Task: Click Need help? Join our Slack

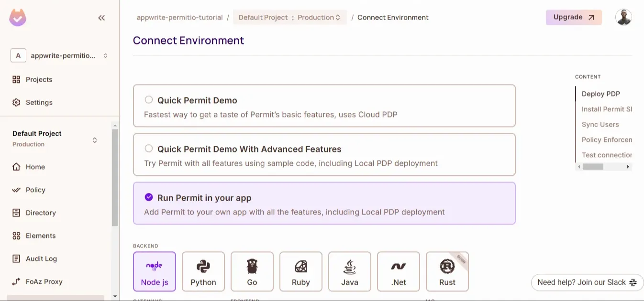Action: [x=587, y=282]
